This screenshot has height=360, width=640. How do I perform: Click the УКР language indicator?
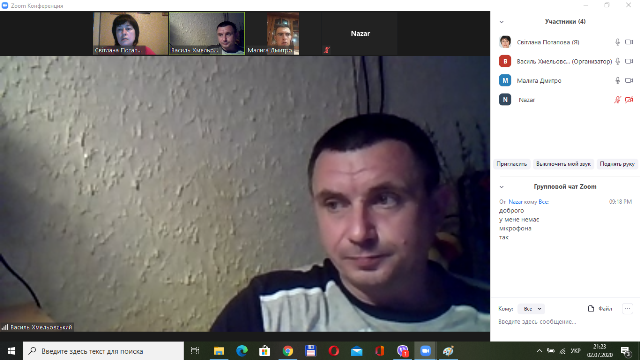point(576,351)
